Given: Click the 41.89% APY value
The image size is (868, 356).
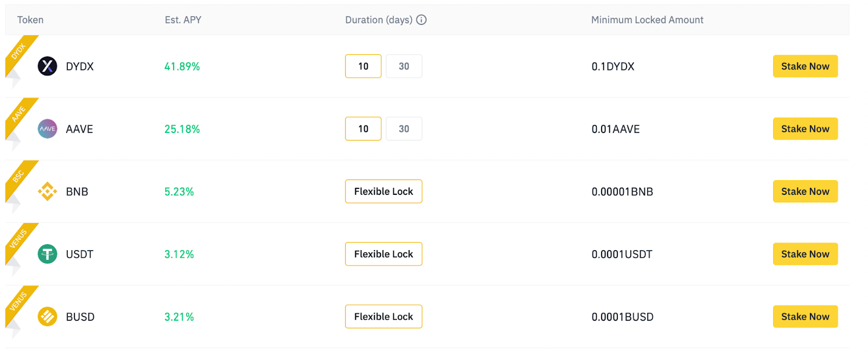Looking at the screenshot, I should (182, 66).
